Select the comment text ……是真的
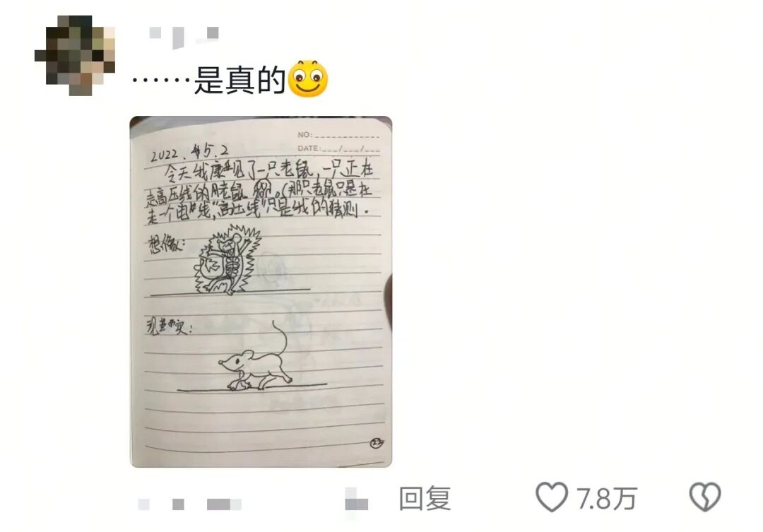763x532 pixels. point(208,81)
